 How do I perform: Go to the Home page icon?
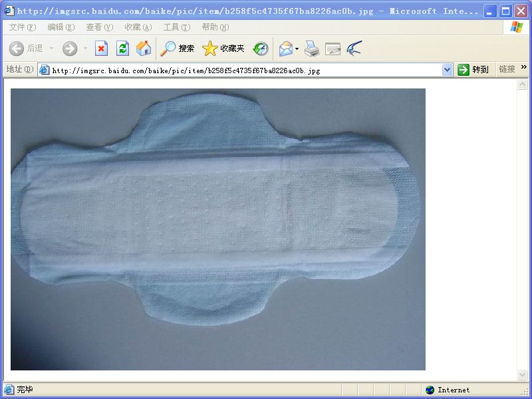(x=144, y=49)
